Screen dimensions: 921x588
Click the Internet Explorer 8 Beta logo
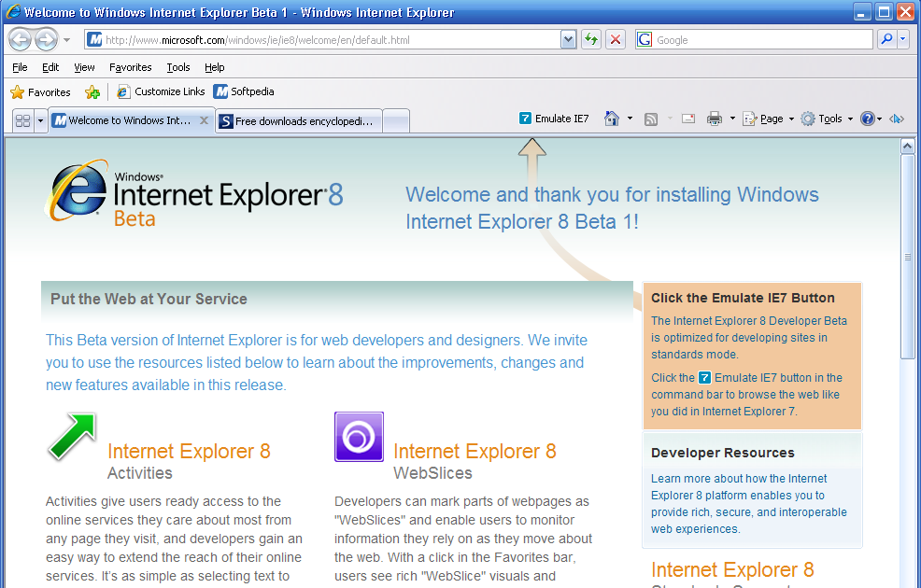[x=194, y=192]
